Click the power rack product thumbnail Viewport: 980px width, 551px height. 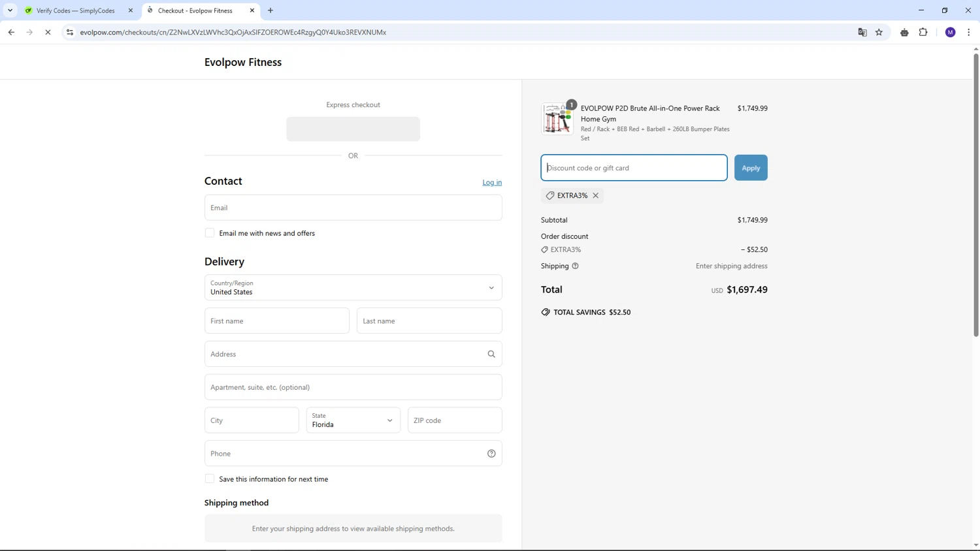coord(557,119)
